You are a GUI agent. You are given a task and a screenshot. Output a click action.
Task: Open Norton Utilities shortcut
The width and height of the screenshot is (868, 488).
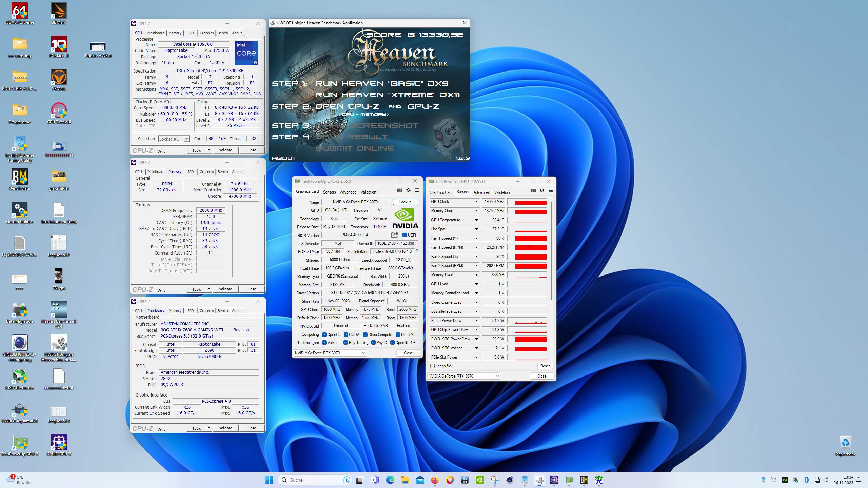click(19, 213)
